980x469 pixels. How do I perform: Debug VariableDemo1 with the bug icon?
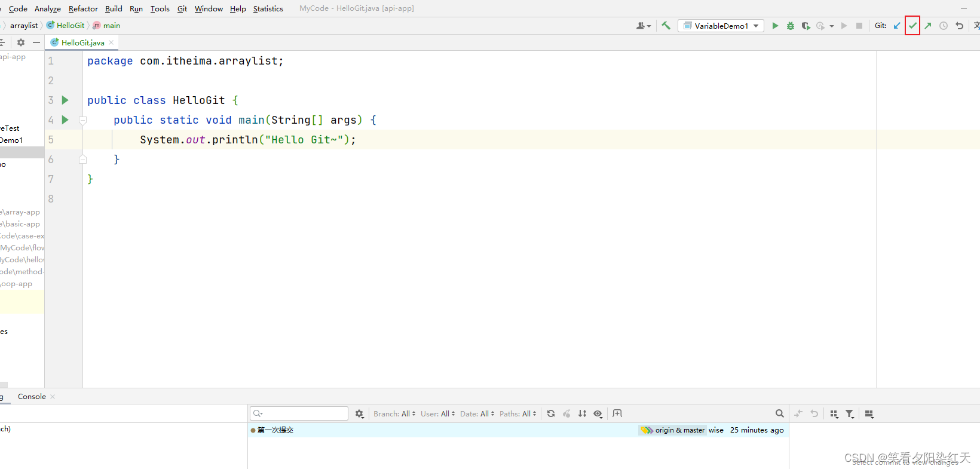791,26
